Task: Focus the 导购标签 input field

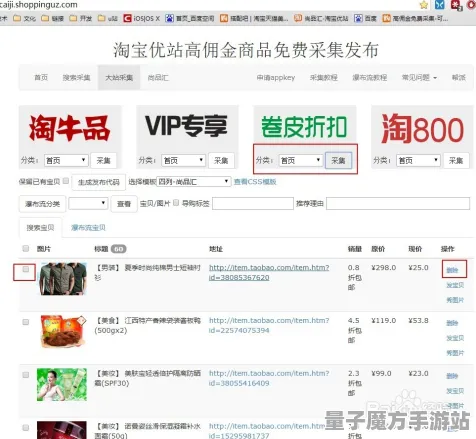Action: (x=253, y=203)
